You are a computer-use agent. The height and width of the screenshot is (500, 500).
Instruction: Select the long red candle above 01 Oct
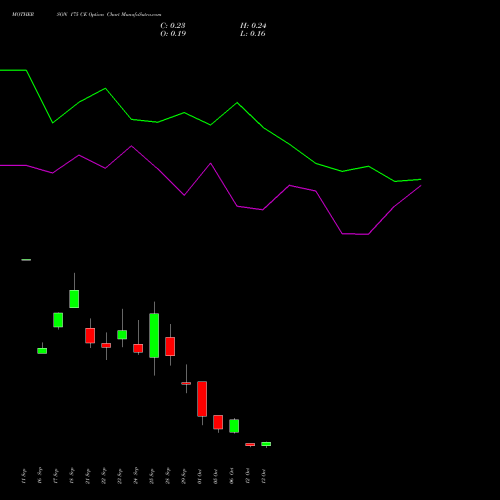coord(202,399)
